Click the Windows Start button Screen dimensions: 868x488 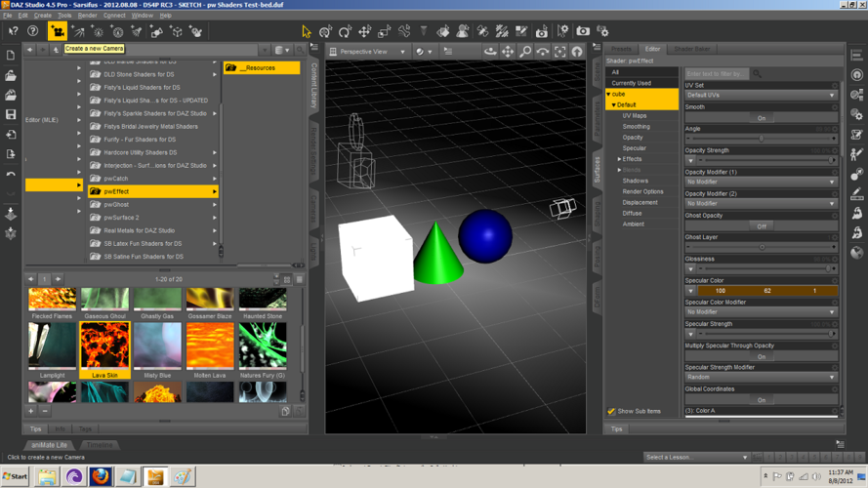point(16,476)
